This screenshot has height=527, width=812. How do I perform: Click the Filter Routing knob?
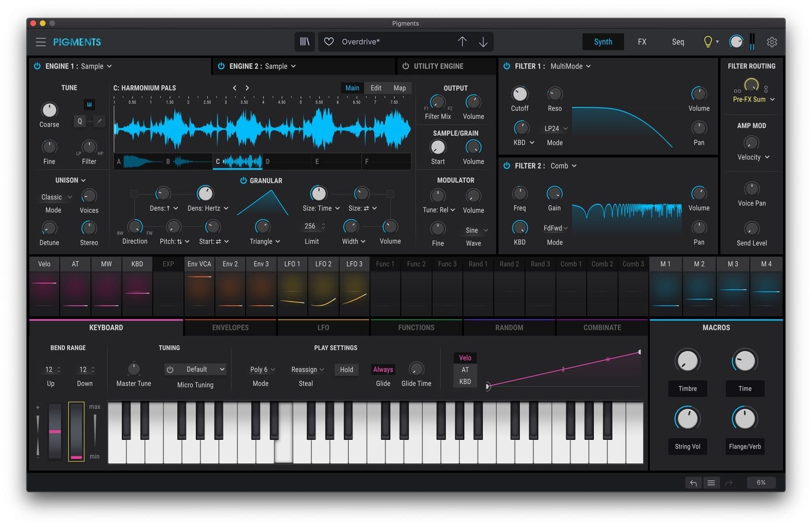751,85
